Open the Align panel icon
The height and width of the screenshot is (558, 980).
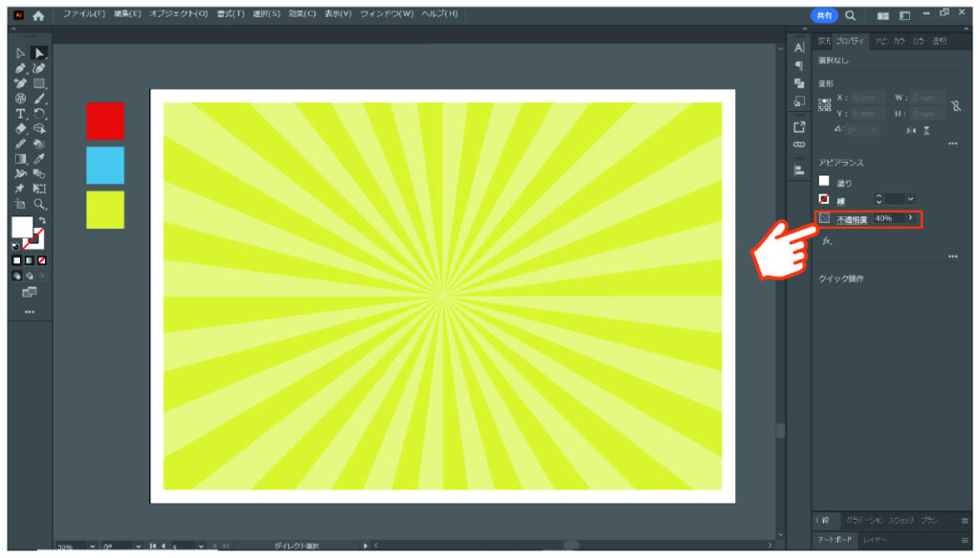799,170
